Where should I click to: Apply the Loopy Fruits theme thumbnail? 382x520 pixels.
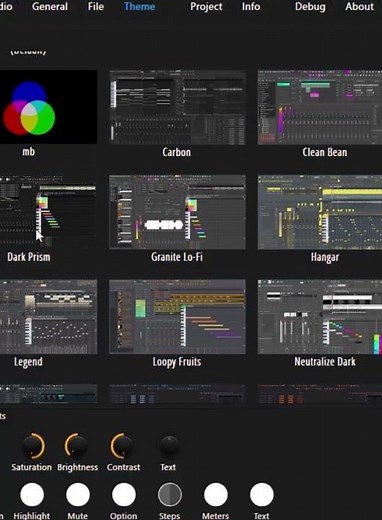[x=177, y=317]
